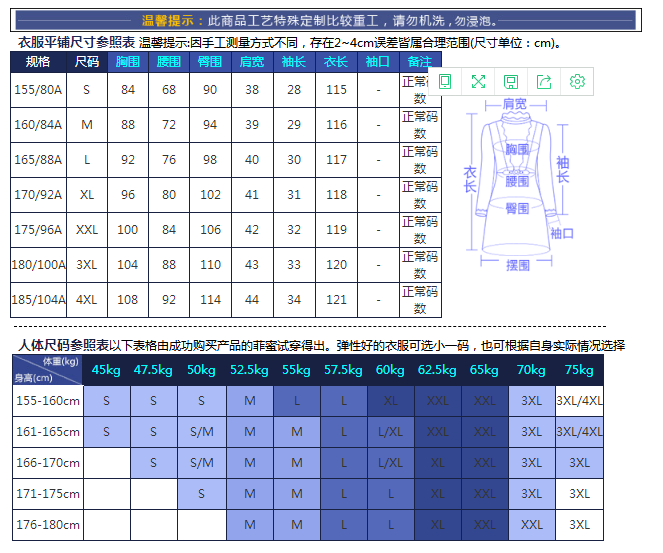
Task: Click the 185/104A specification cell
Action: tap(38, 299)
